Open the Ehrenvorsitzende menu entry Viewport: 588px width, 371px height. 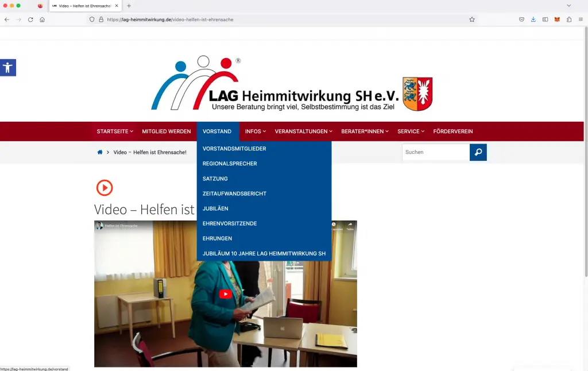point(230,223)
